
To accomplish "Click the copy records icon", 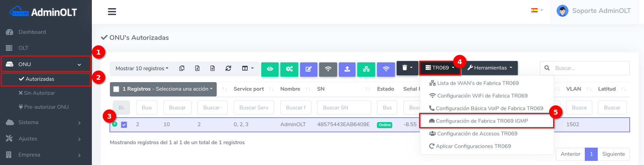I will tap(182, 69).
